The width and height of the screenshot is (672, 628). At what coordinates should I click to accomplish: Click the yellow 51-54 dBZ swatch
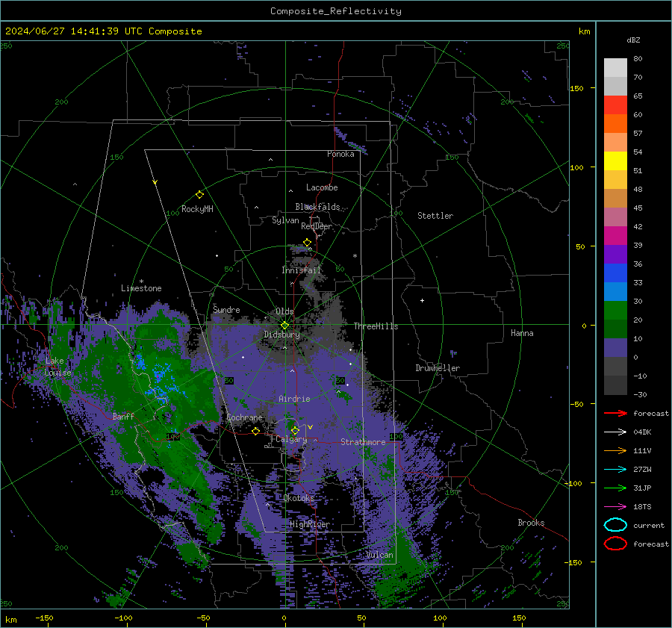click(615, 161)
